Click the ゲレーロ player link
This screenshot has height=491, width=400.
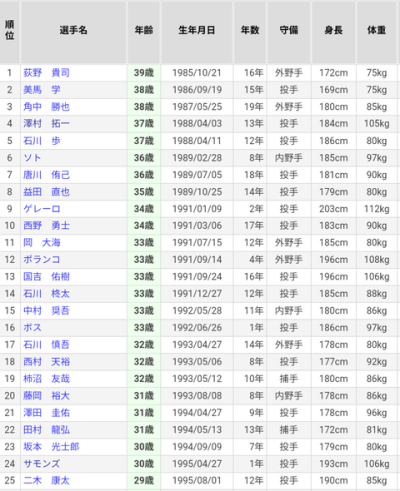pos(42,209)
